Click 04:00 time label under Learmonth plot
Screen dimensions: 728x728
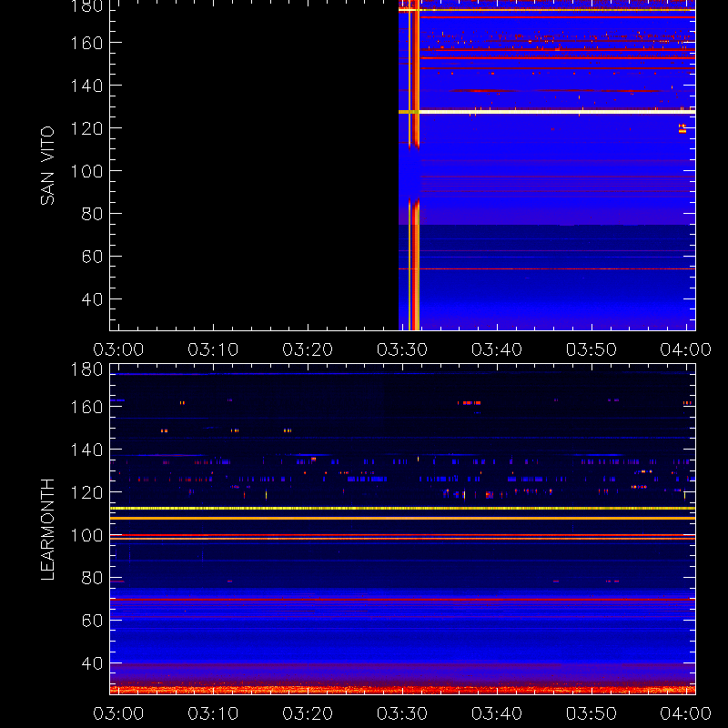click(x=686, y=713)
